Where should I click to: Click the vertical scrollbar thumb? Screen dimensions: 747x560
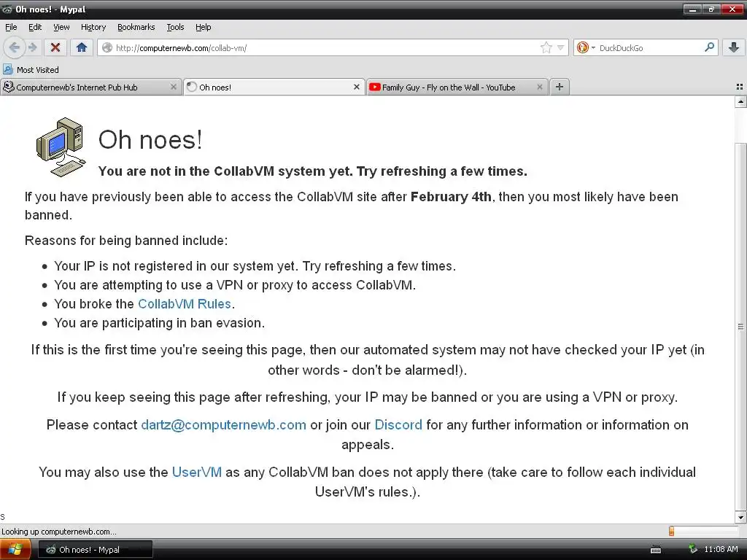[x=740, y=326]
